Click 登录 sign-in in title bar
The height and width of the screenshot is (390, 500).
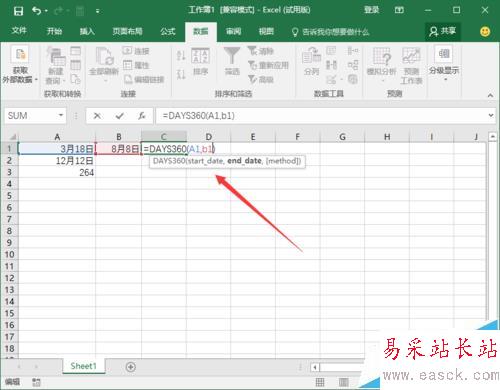click(371, 10)
